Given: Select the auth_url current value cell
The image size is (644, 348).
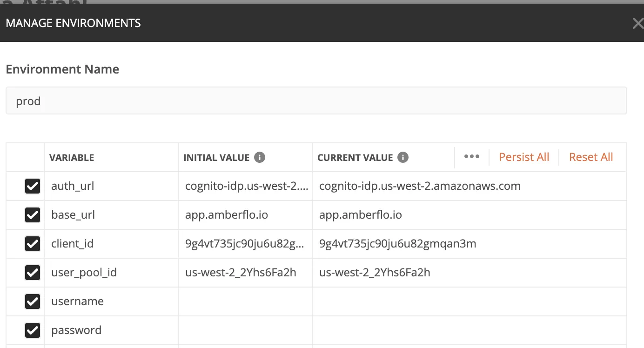Looking at the screenshot, I should point(470,186).
